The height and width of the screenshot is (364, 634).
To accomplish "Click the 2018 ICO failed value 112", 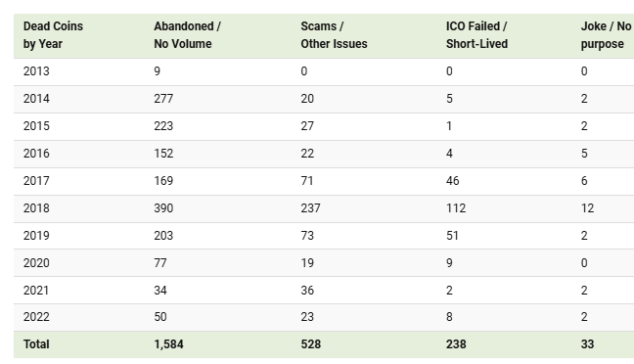I will coord(456,208).
